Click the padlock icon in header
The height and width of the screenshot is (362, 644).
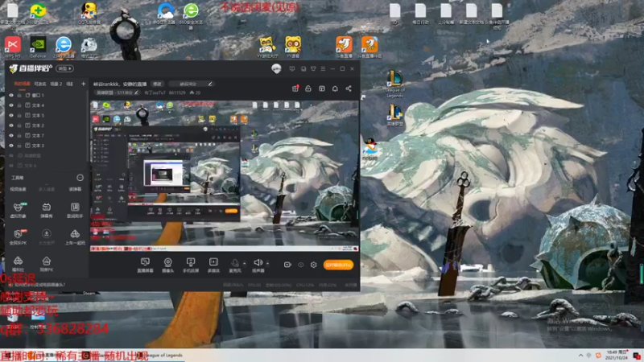308,88
